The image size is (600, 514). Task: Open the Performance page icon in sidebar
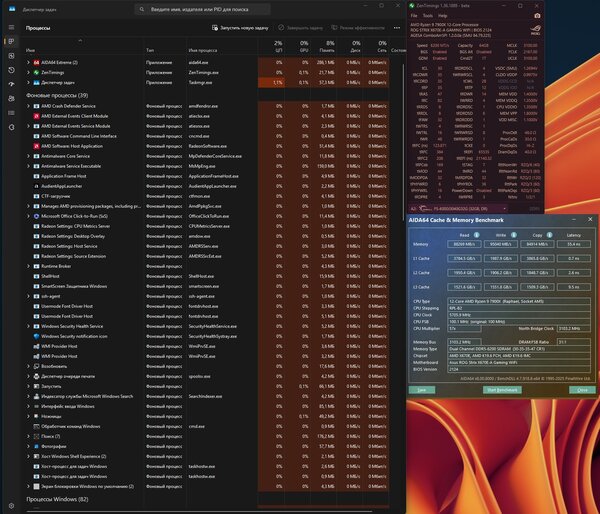pos(11,56)
